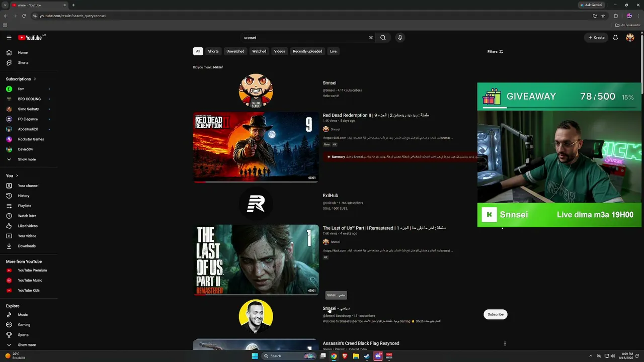This screenshot has height=362, width=644.
Task: Open Your channel in the sidebar
Action: tap(29, 186)
